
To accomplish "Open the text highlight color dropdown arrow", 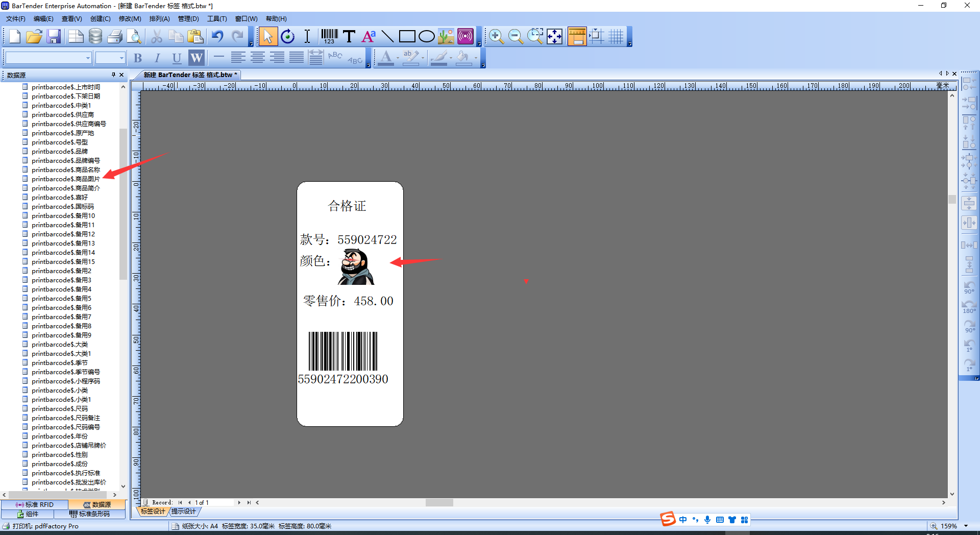I will point(423,58).
